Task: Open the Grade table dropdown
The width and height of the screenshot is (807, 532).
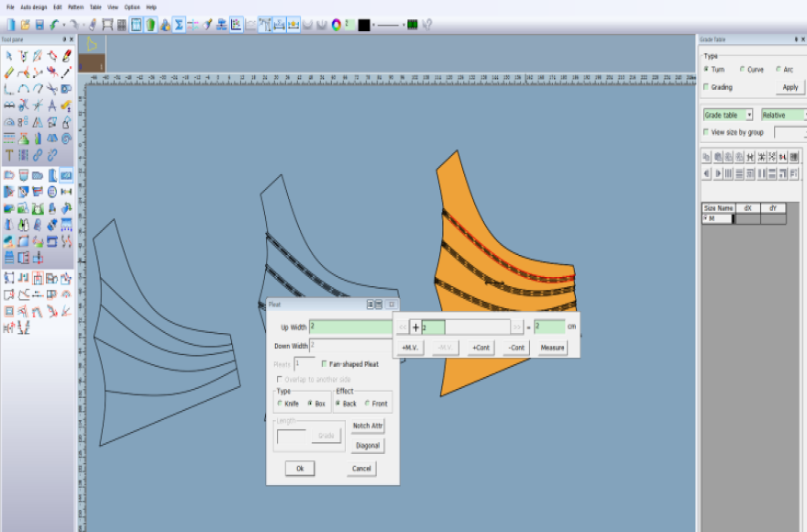Action: (748, 116)
